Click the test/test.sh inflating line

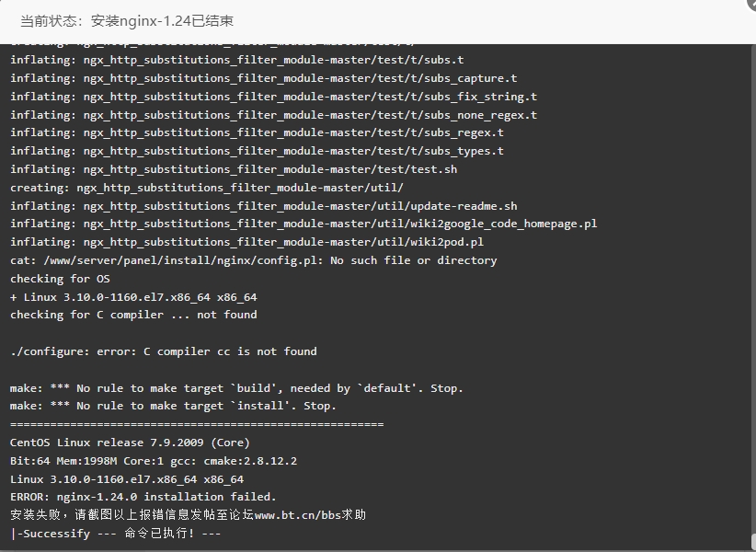234,169
